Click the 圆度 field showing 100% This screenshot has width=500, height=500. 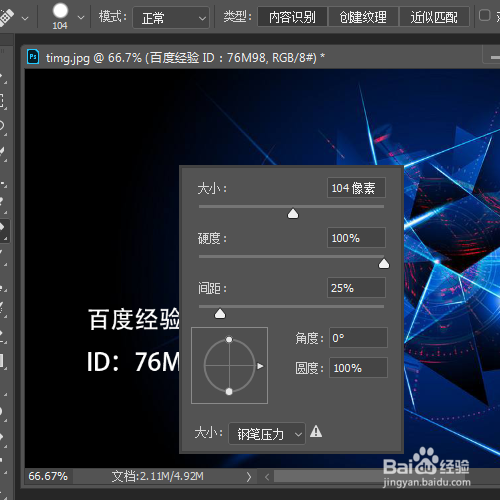click(x=358, y=368)
